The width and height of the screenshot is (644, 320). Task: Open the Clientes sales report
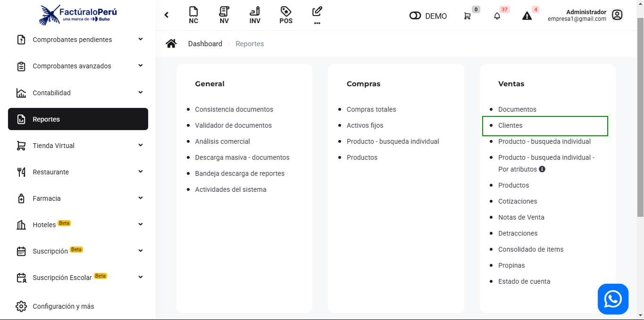510,125
